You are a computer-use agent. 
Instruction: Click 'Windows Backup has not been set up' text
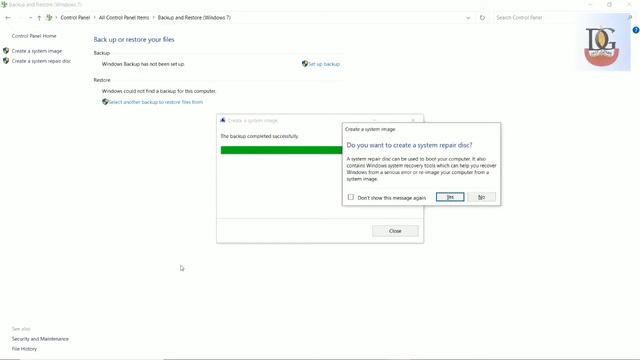(x=143, y=64)
